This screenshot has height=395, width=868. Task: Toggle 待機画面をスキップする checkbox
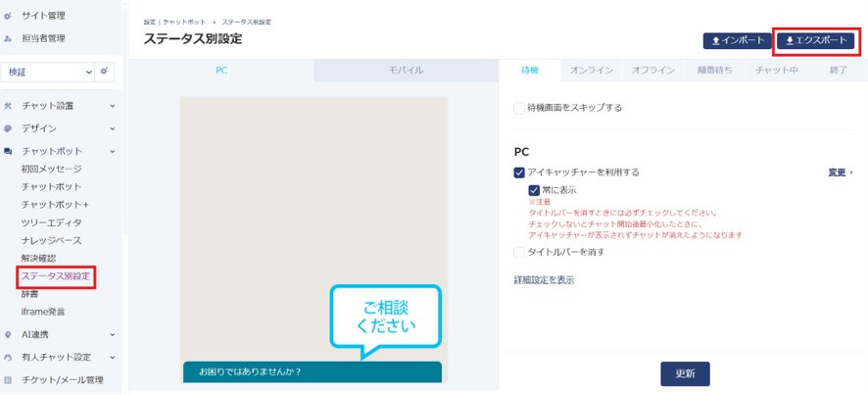pyautogui.click(x=519, y=108)
